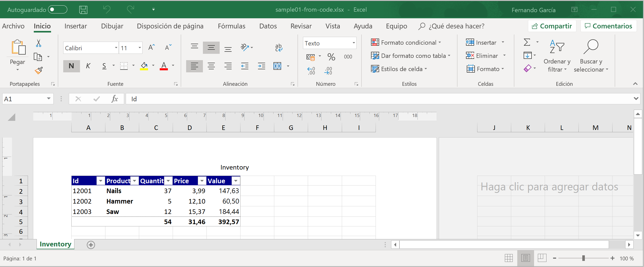This screenshot has width=644, height=267.
Task: Click the wrap text icon
Action: tap(279, 47)
